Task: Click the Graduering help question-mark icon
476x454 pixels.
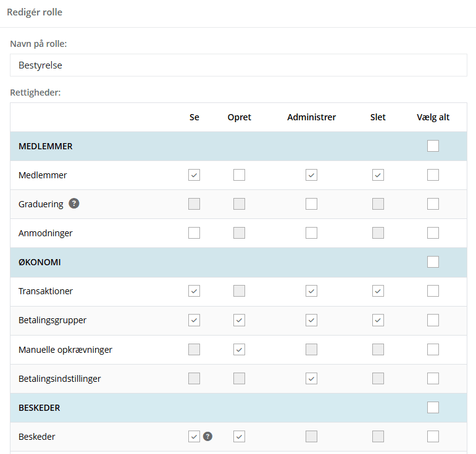Action: 73,204
